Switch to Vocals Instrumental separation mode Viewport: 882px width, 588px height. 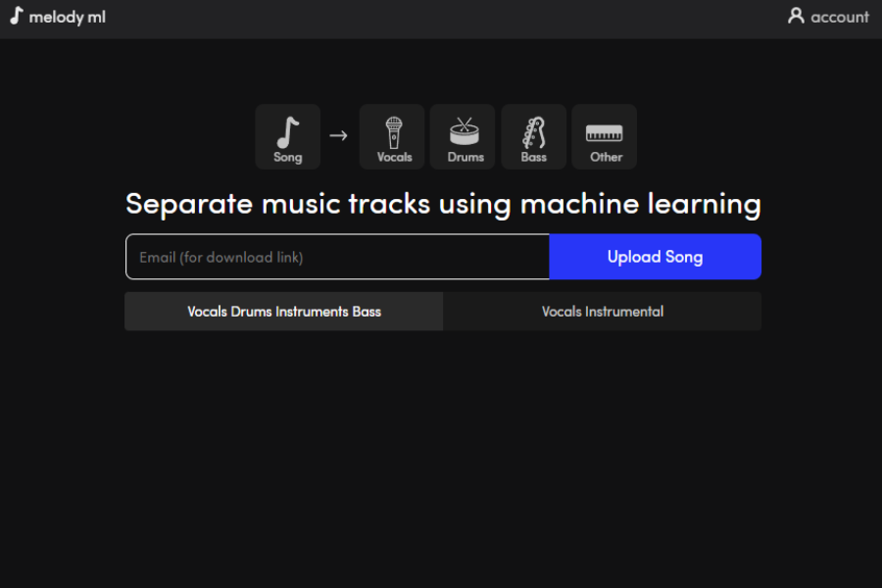point(602,311)
